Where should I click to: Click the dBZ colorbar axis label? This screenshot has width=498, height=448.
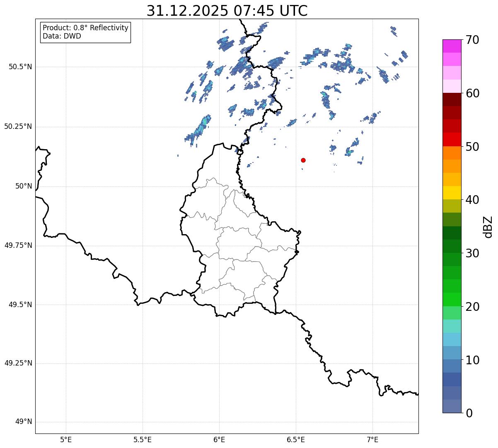488,227
